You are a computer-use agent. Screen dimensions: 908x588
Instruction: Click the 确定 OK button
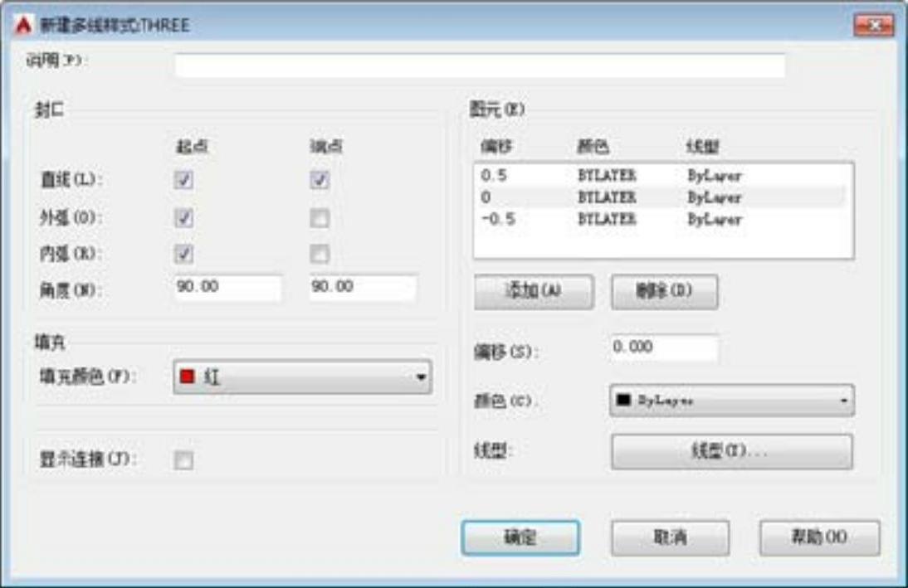(x=520, y=537)
